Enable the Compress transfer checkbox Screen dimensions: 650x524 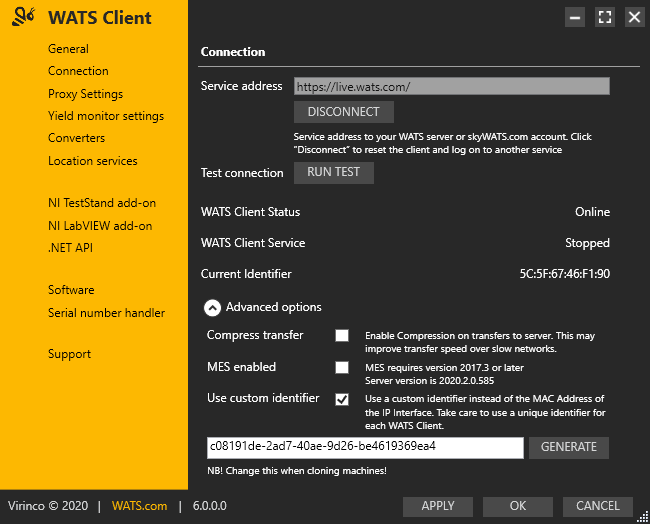(x=342, y=335)
